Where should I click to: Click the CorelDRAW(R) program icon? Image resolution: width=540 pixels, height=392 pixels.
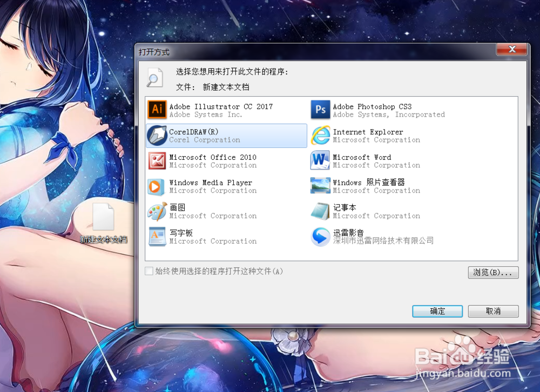(x=157, y=136)
